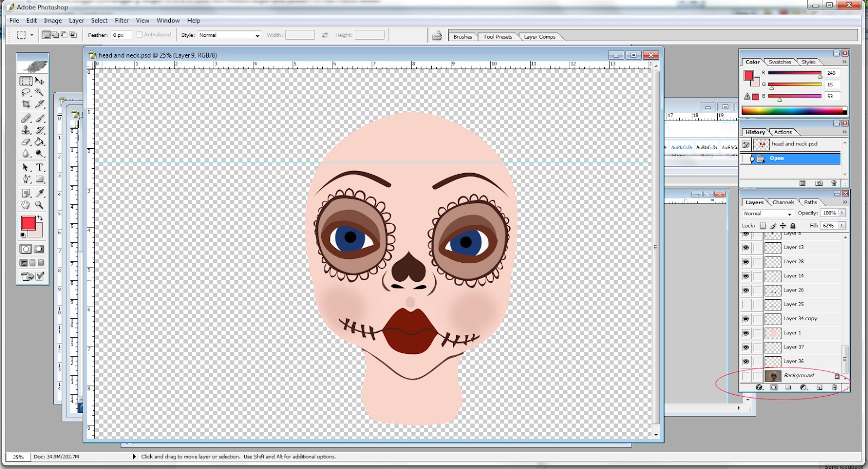Viewport: 868px width, 469px height.
Task: Select the Magic Wand tool
Action: [40, 92]
